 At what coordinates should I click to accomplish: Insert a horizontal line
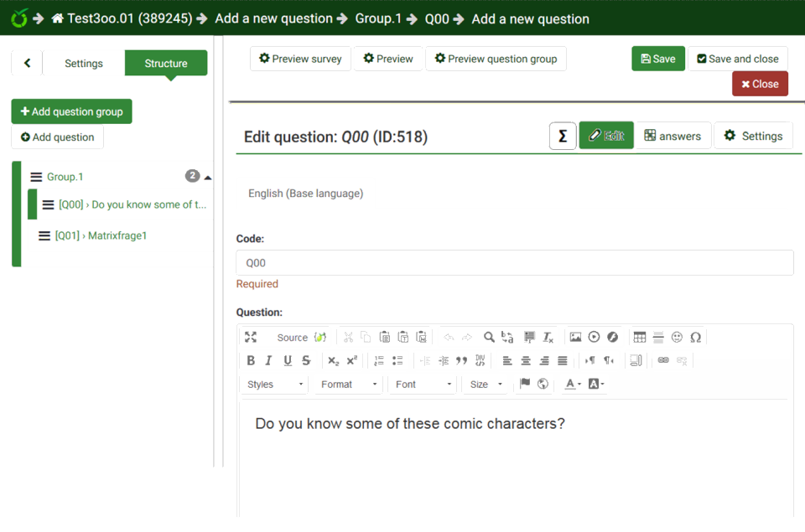(x=658, y=337)
